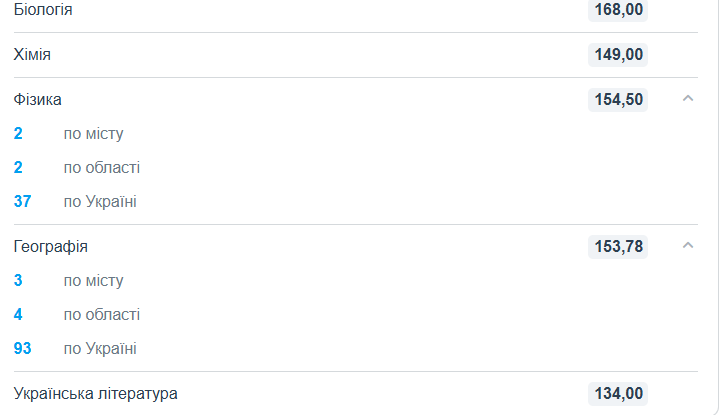Collapse the Фізика ranking chevron
This screenshot has height=415, width=721.
(x=687, y=99)
